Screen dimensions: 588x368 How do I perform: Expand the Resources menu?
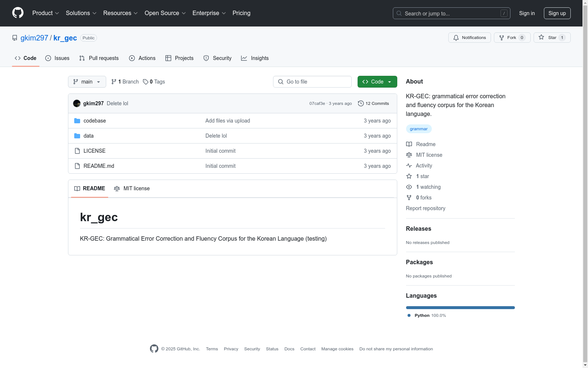121,13
